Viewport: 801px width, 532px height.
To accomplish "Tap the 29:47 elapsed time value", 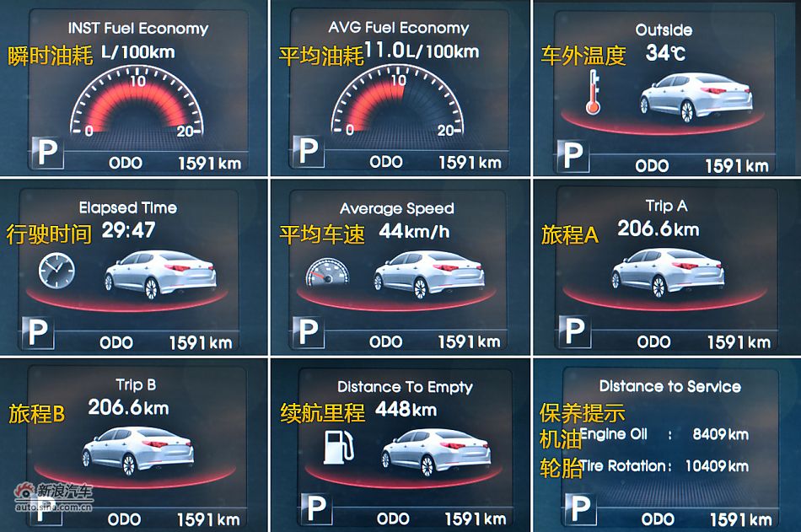I will point(128,230).
